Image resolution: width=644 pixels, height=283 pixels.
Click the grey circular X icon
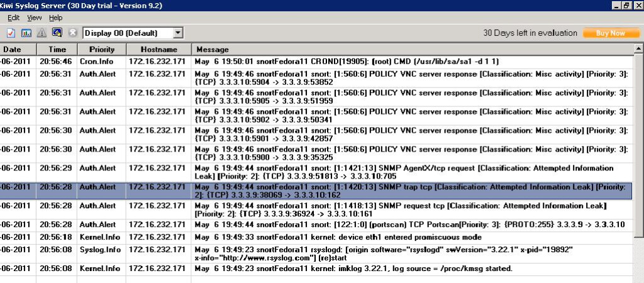[x=73, y=33]
